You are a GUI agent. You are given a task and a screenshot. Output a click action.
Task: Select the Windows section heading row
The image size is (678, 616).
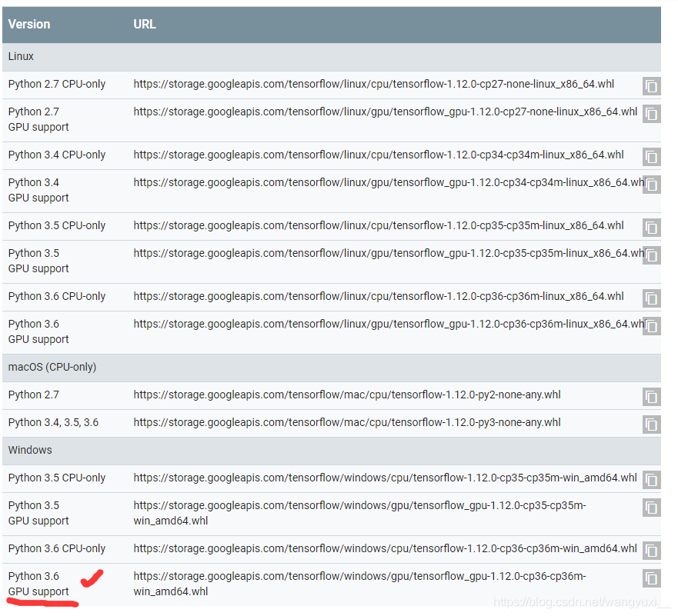pos(332,450)
